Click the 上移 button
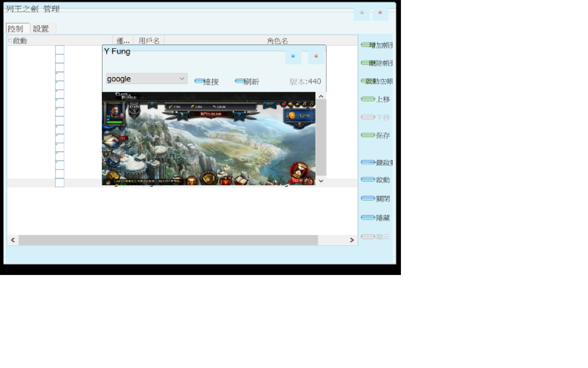Image resolution: width=588 pixels, height=368 pixels. pyautogui.click(x=375, y=99)
